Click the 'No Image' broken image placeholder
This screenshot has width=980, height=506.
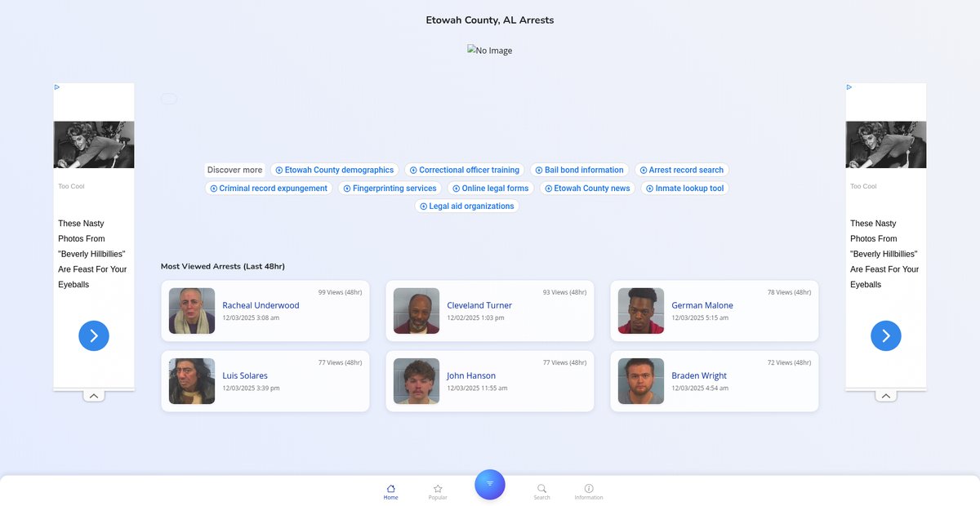(x=490, y=51)
